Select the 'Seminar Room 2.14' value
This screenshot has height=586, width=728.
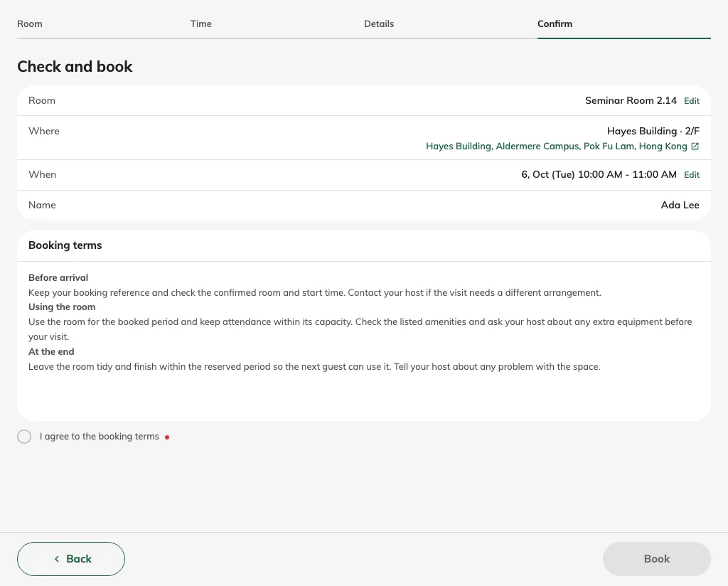[x=631, y=100]
